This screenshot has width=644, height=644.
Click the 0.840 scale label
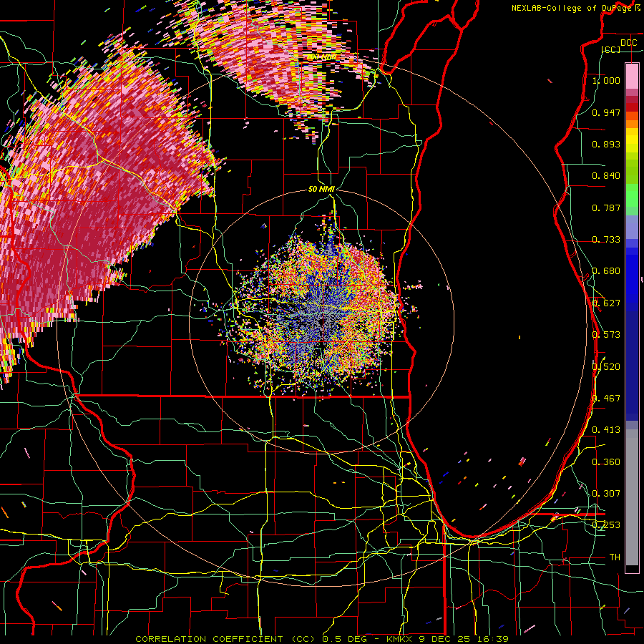pyautogui.click(x=606, y=176)
